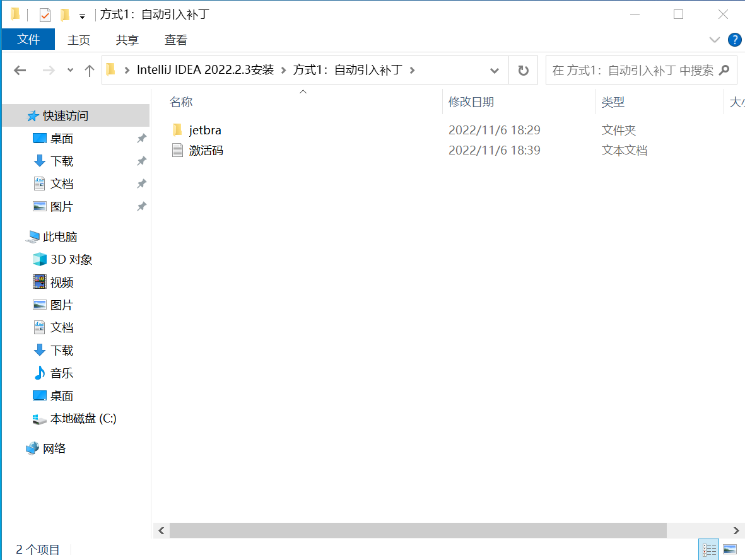Open the jetbra folder
Viewport: 745px width, 560px height.
pyautogui.click(x=205, y=131)
